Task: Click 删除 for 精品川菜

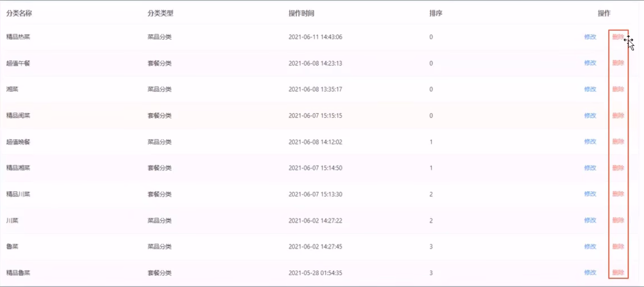Action: [x=618, y=194]
